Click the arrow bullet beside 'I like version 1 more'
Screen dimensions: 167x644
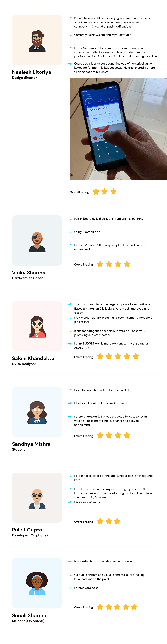[x=70, y=502]
